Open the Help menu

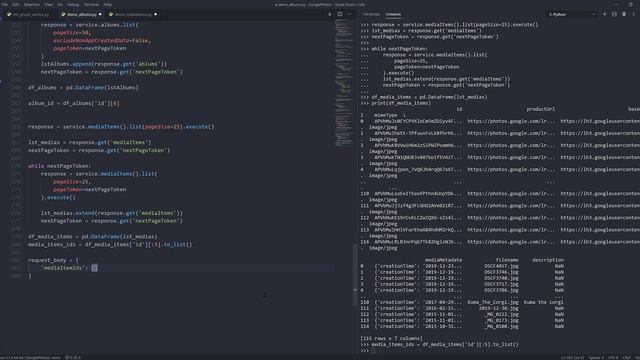pos(107,4)
